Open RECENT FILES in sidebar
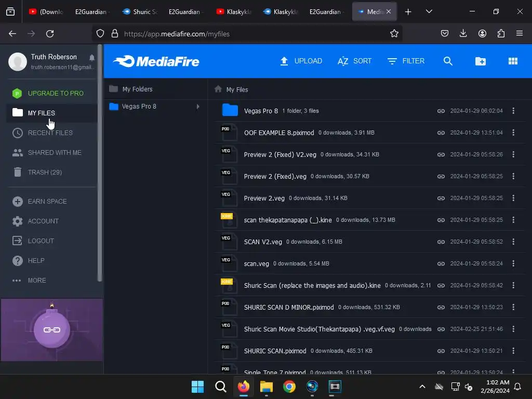The image size is (532, 399). coord(51,132)
